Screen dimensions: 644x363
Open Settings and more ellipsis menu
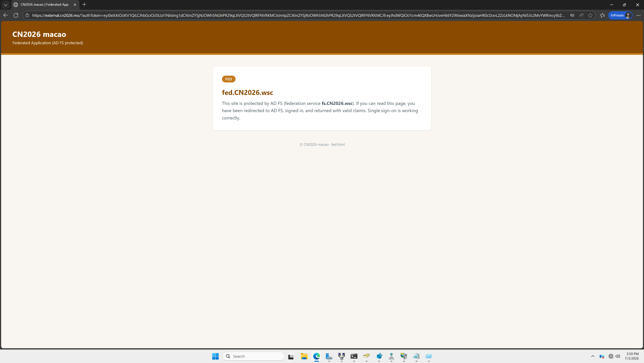coord(638,15)
